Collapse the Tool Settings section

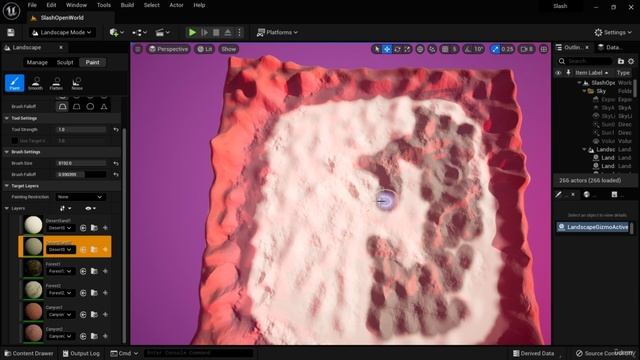tap(7, 118)
